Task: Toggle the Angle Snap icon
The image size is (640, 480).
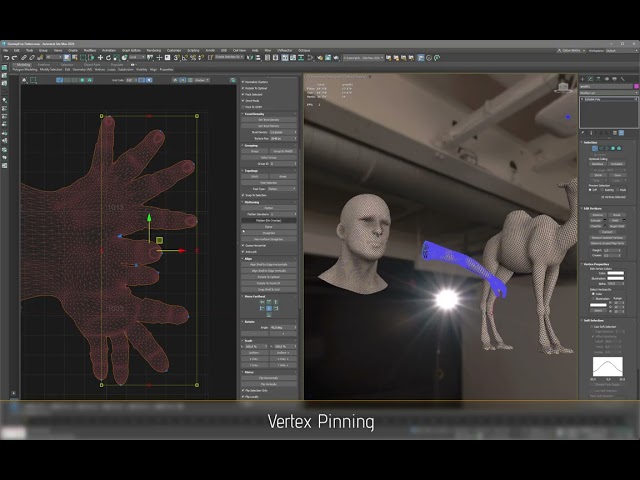Action: click(x=184, y=58)
